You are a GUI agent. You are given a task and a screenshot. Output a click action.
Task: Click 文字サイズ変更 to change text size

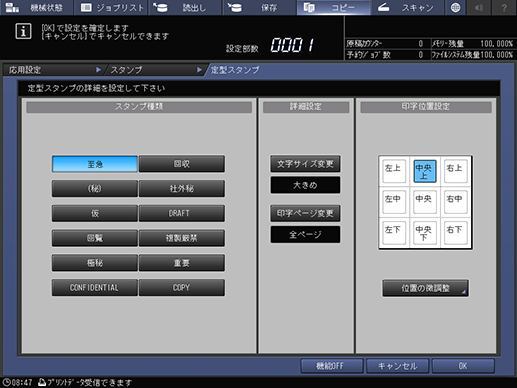[x=305, y=164]
